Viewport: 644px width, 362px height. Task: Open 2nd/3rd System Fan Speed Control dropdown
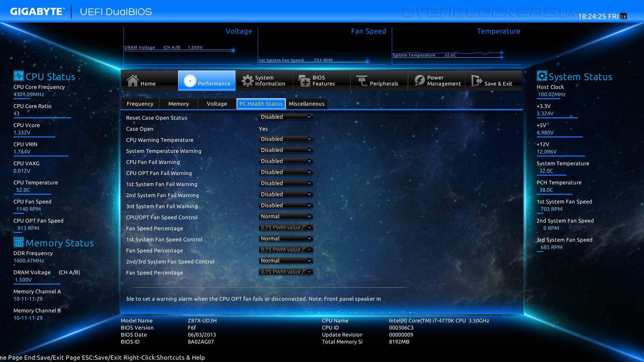(286, 261)
